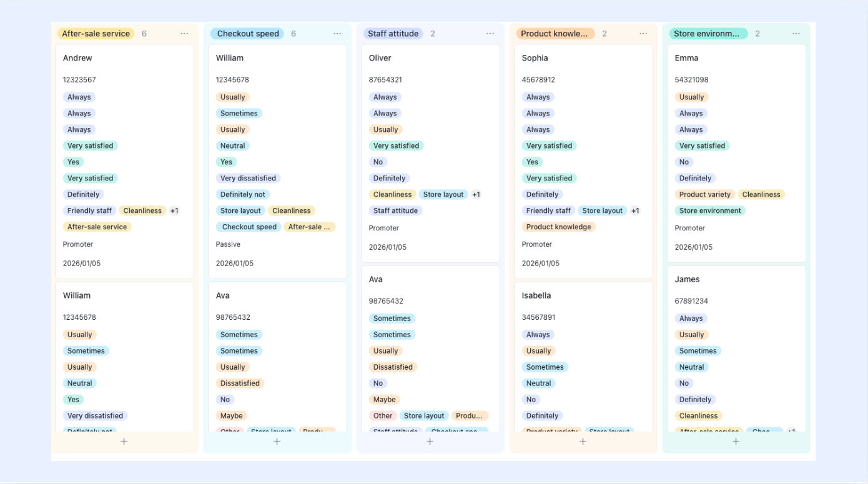Open the Store environment column ellipsis menu
Image resolution: width=868 pixels, height=484 pixels.
click(796, 34)
